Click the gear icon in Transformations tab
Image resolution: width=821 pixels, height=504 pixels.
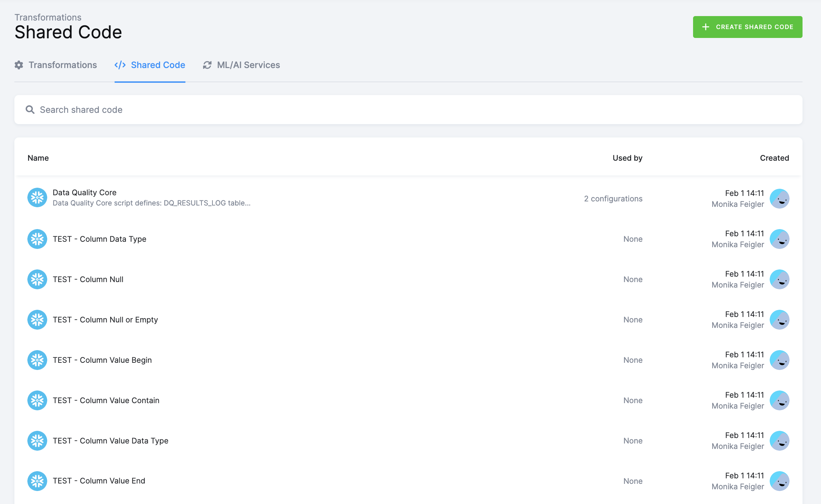(x=19, y=65)
